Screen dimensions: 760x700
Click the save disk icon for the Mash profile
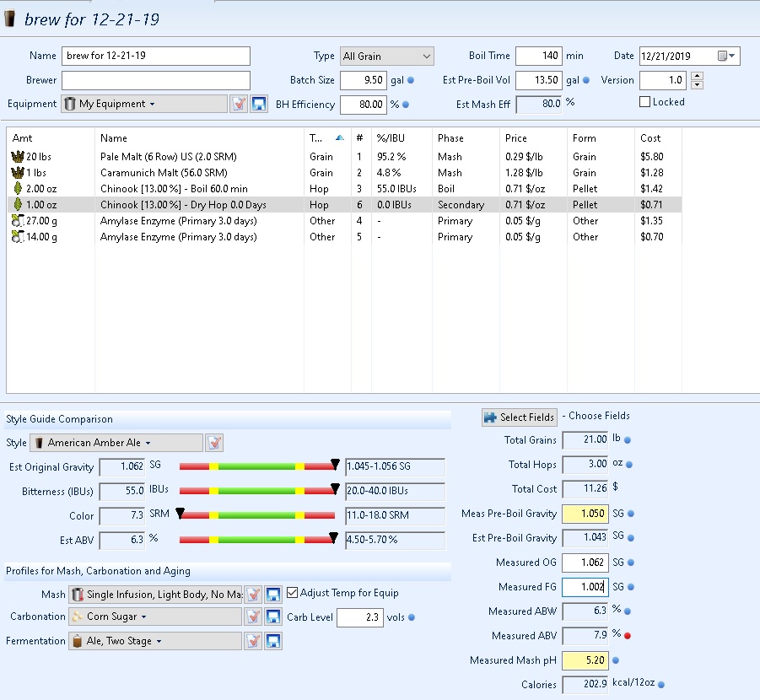tap(273, 595)
